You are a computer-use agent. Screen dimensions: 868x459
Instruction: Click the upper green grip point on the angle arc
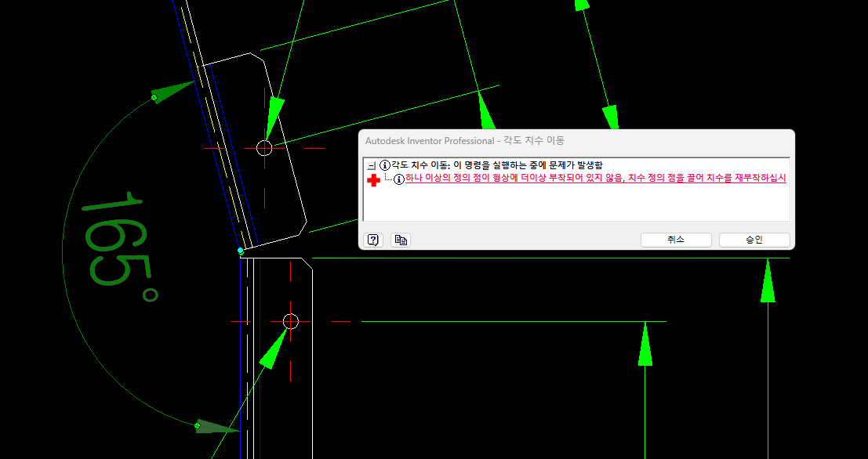pyautogui.click(x=154, y=97)
